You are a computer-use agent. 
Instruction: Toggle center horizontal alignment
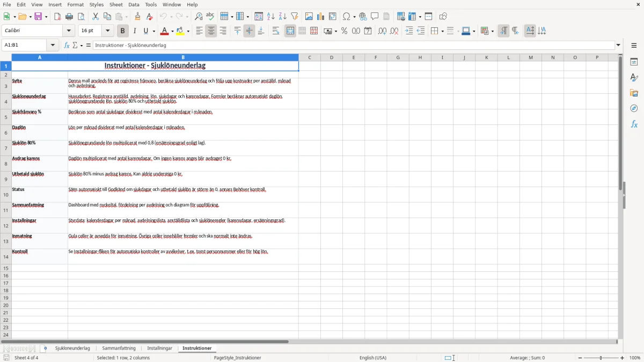click(211, 31)
